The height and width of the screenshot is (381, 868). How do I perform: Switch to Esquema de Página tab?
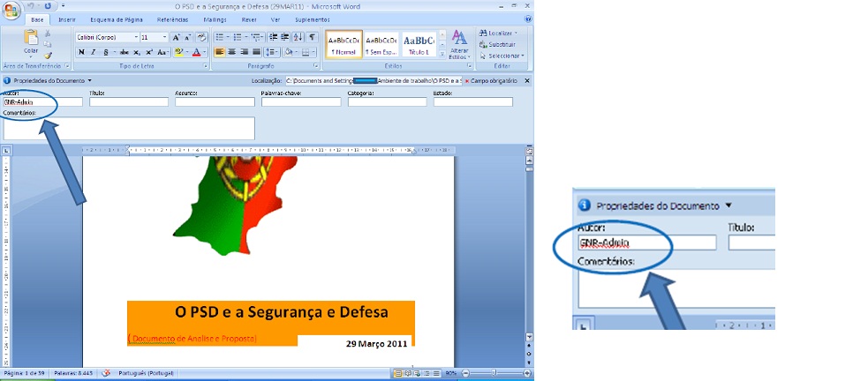click(x=117, y=20)
